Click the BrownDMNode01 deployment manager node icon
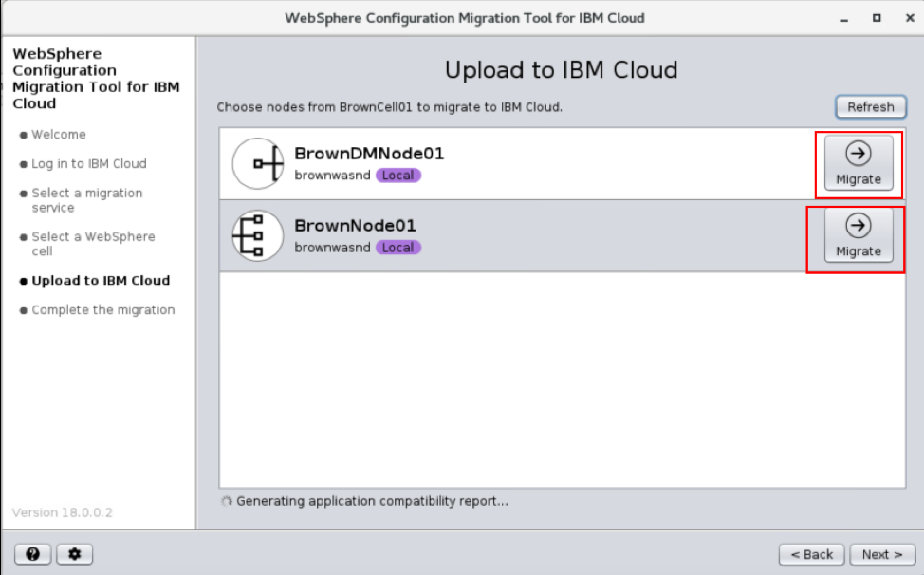This screenshot has width=924, height=575. [258, 164]
